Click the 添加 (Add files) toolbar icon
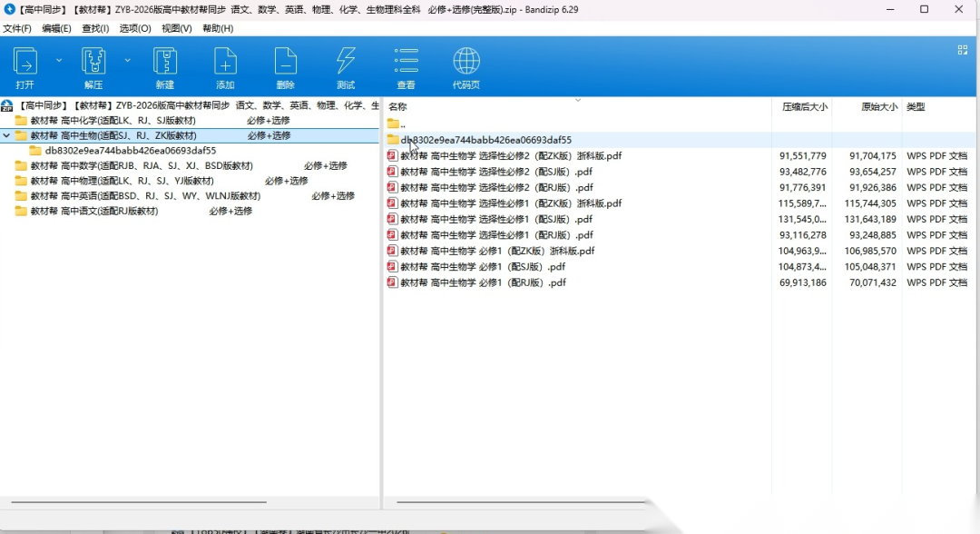Image resolution: width=980 pixels, height=534 pixels. [225, 62]
